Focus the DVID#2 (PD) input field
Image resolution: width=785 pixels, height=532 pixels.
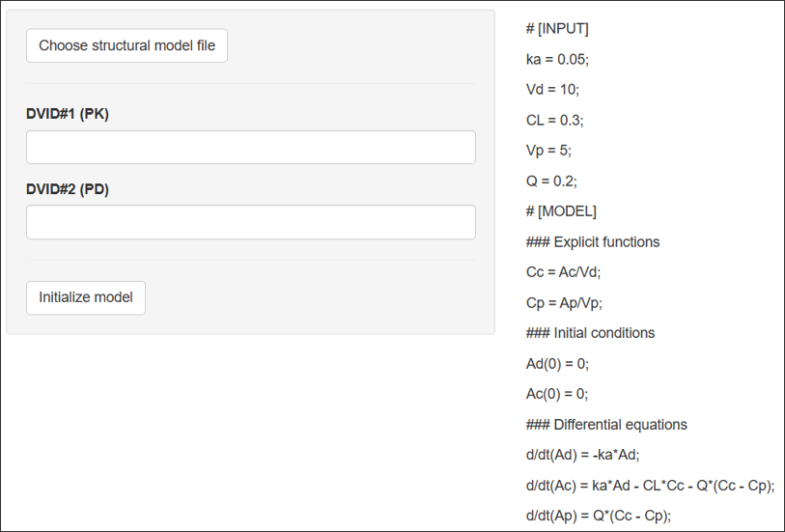[x=251, y=222]
